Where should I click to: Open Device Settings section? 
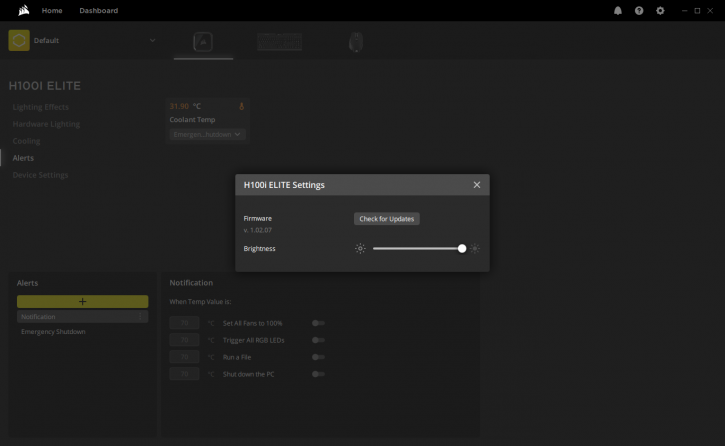pos(40,175)
